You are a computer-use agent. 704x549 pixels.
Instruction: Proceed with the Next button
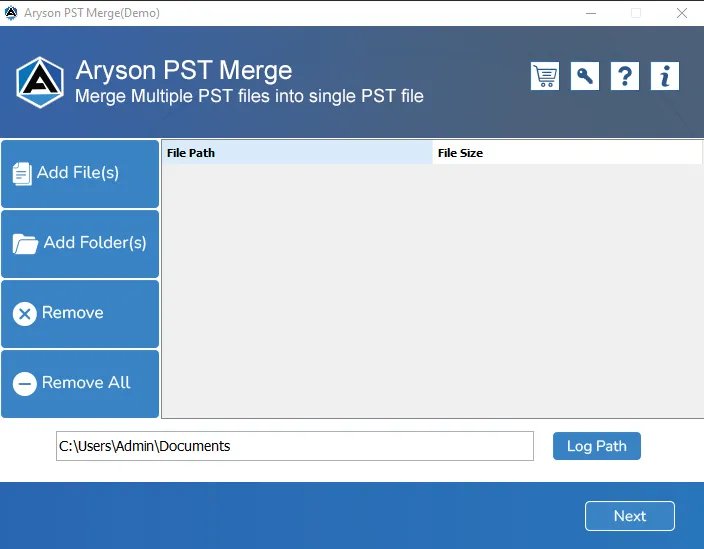(x=629, y=516)
